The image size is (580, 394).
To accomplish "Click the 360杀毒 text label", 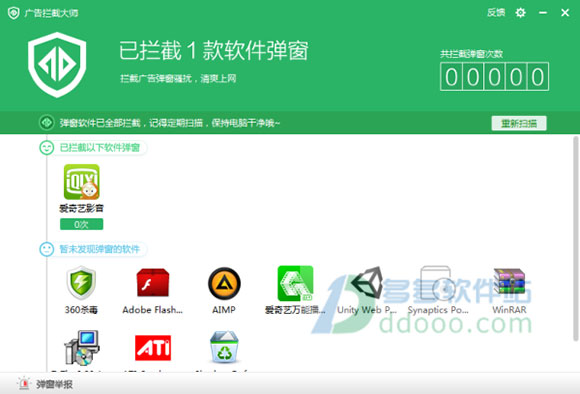I will pos(81,310).
